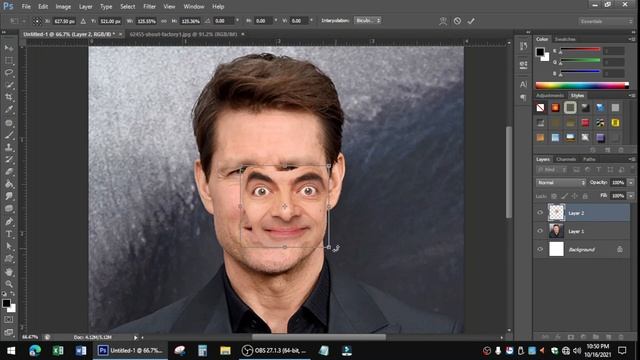The image size is (640, 360).
Task: Select the Spot Healing Brush tool
Action: click(x=9, y=122)
